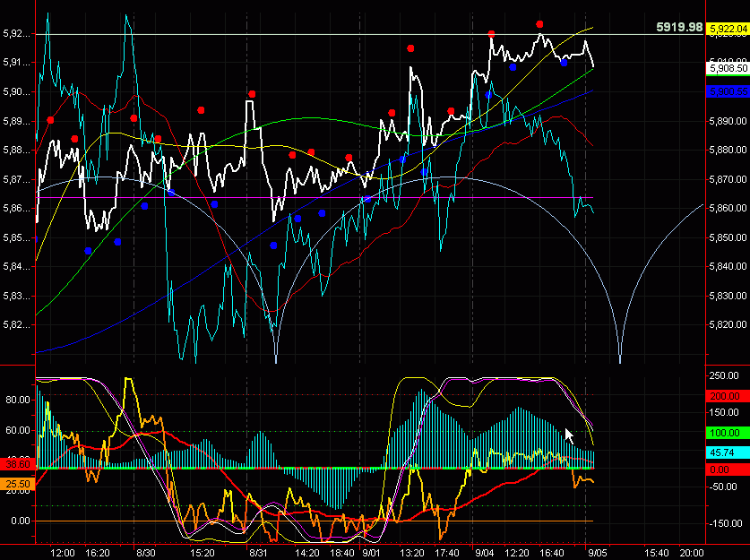Screen dimensions: 750x560
Task: Select the 5,870.00 price axis label
Action: pos(728,179)
